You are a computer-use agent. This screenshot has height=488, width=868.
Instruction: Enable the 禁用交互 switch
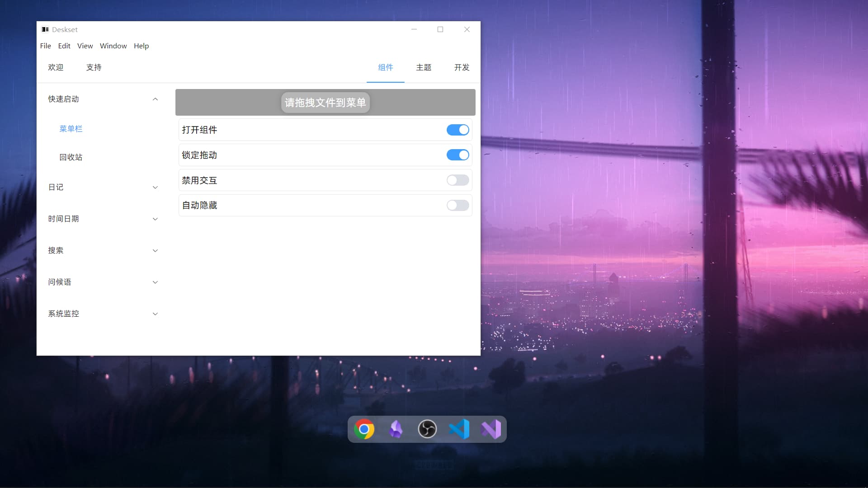click(458, 180)
